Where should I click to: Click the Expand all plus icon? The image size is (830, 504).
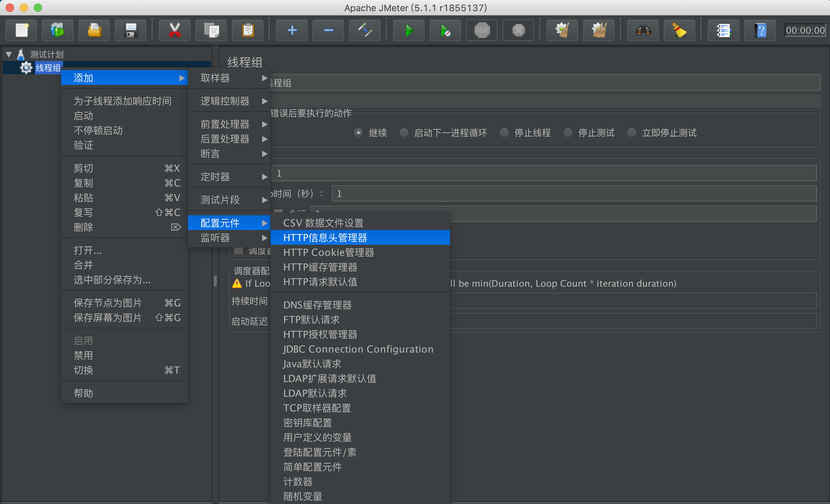click(x=292, y=30)
